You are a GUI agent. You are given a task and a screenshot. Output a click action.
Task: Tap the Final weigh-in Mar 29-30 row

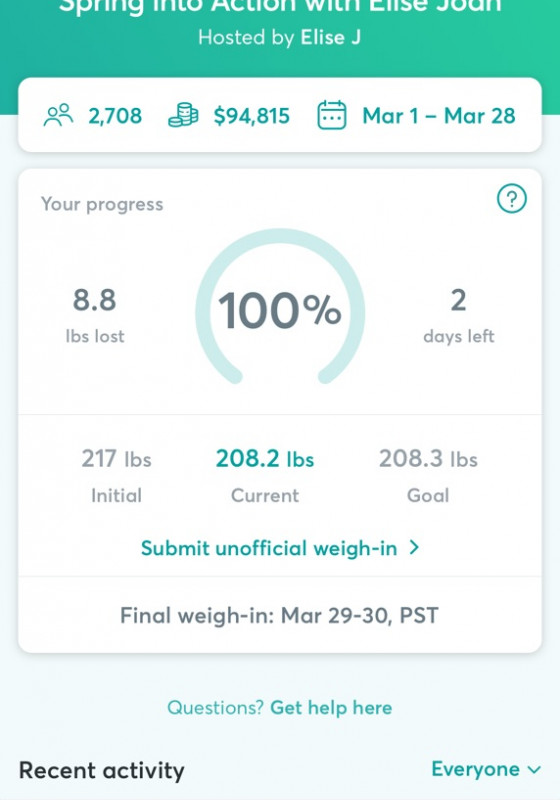(280, 615)
